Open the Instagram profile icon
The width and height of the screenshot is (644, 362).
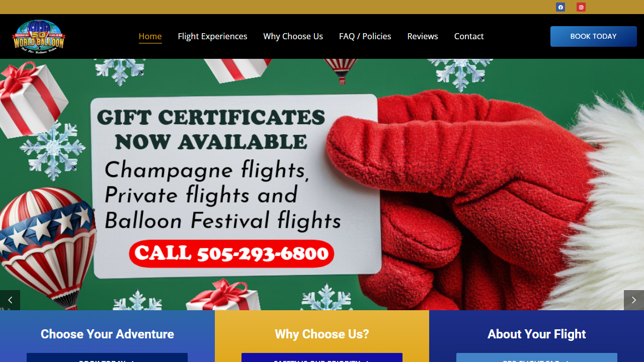[x=581, y=7]
